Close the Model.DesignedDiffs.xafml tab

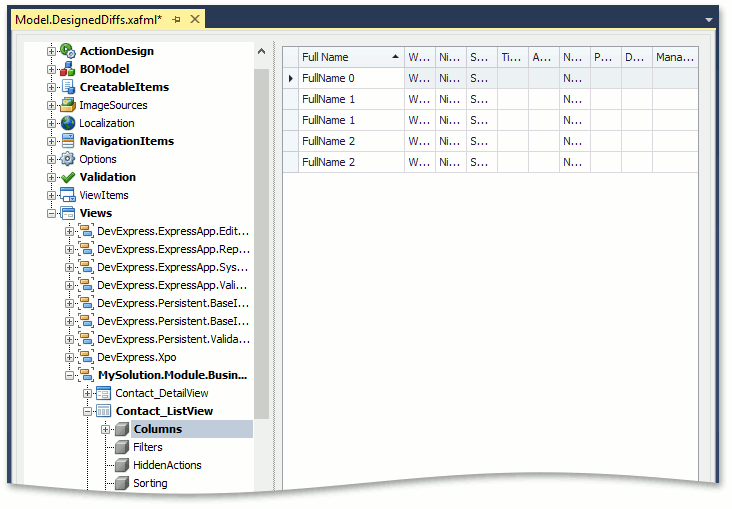pyautogui.click(x=195, y=19)
